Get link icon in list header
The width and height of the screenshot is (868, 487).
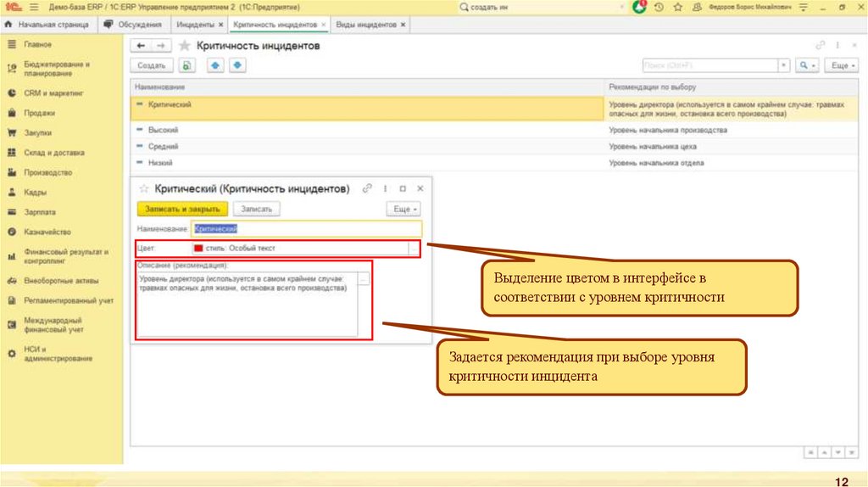coord(820,46)
